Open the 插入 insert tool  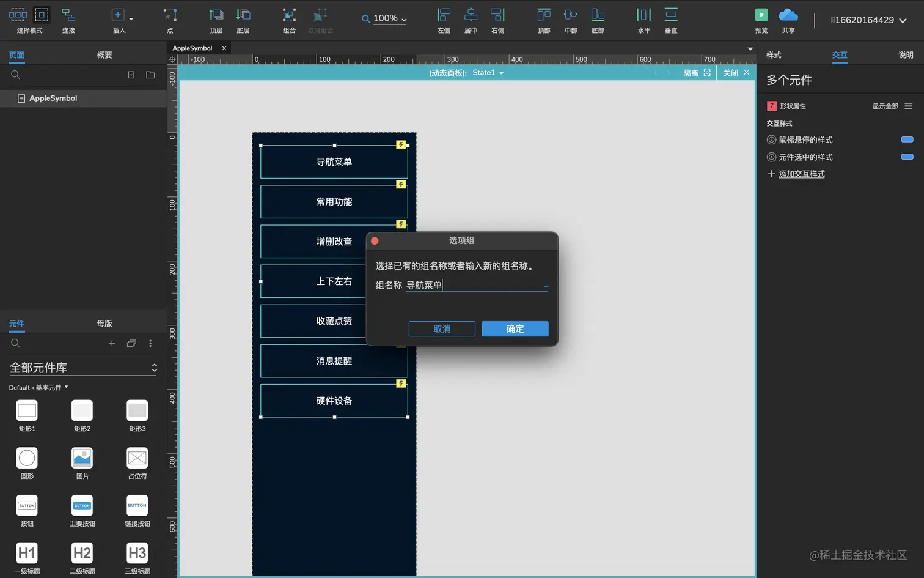pyautogui.click(x=119, y=20)
